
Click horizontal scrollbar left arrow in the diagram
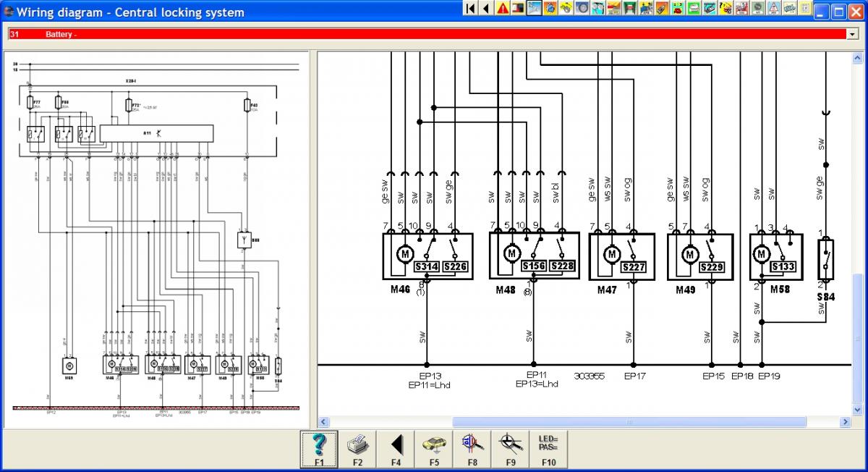pyautogui.click(x=324, y=422)
